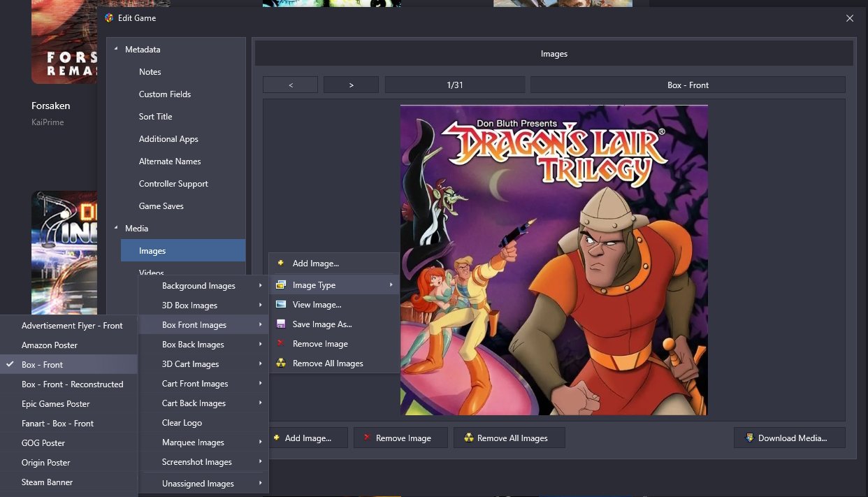Click the Download Media... button

pos(790,438)
